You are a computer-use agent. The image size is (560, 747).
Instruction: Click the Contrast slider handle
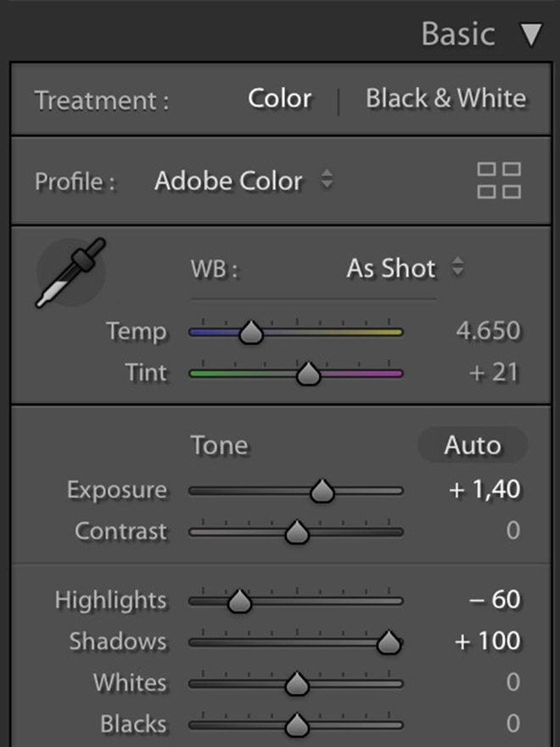point(296,532)
